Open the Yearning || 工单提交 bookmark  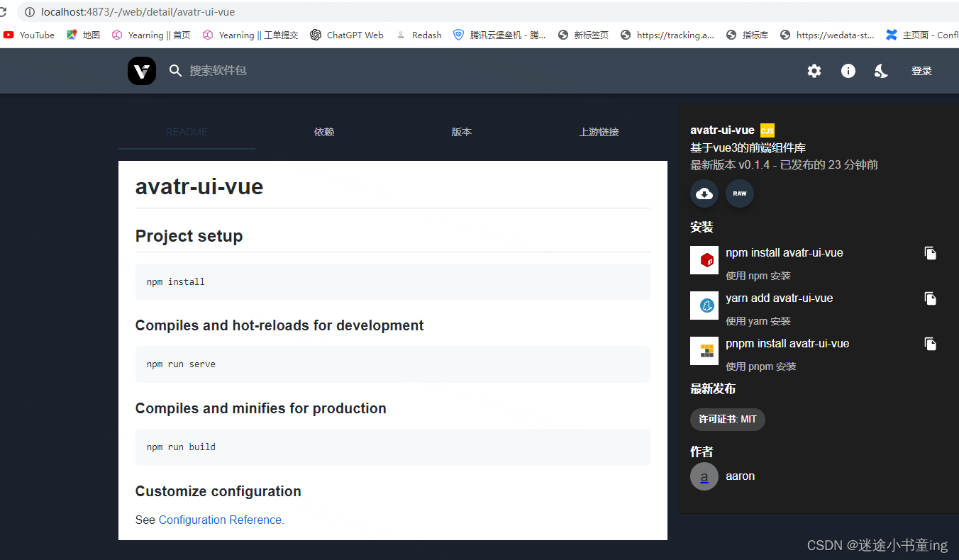[250, 35]
